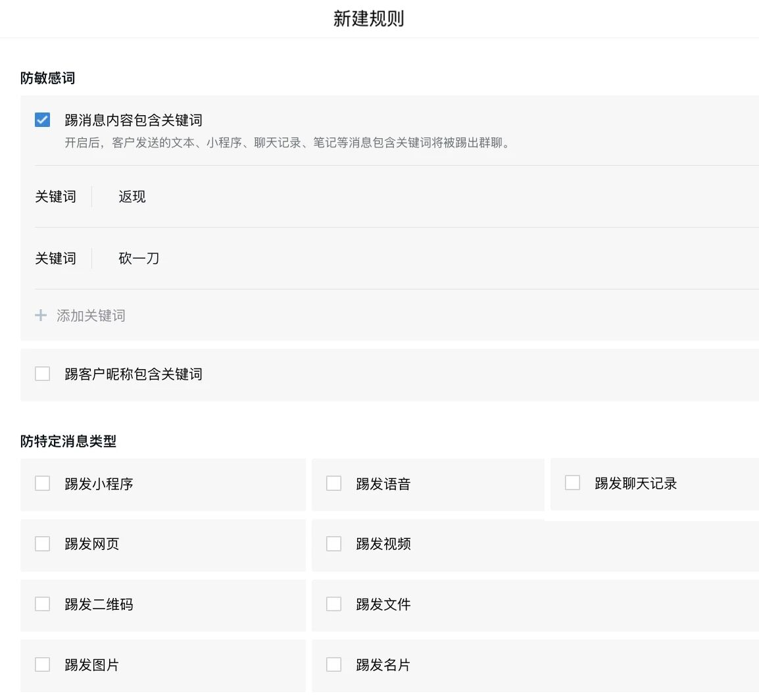Click the 踢发小程序 label text

click(x=99, y=484)
